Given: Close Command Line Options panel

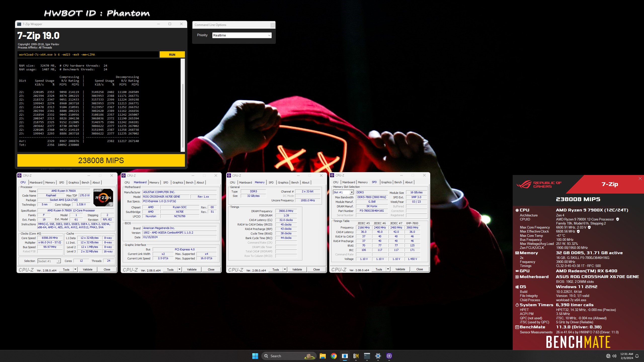Looking at the screenshot, I should point(272,25).
